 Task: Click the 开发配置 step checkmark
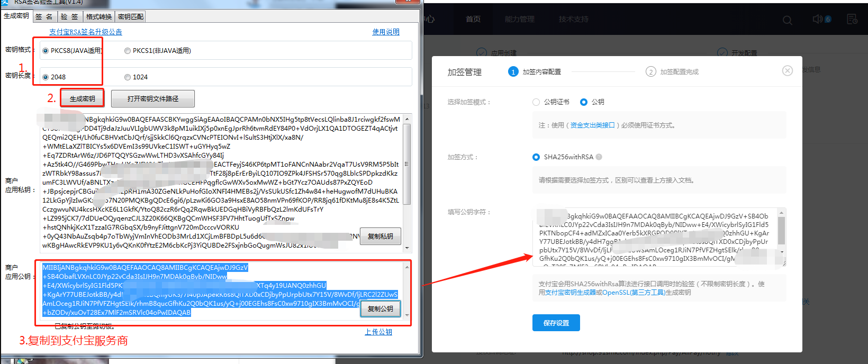[x=722, y=53]
